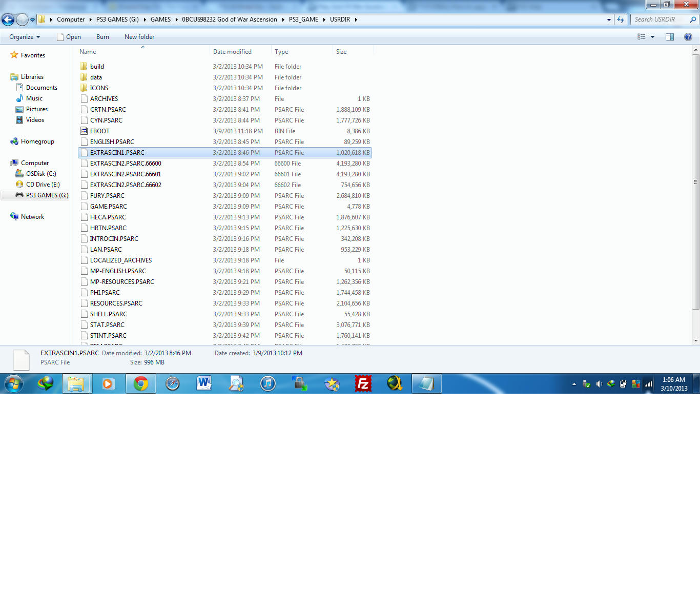The image size is (700, 610).
Task: Click the Burn toolbar button
Action: click(x=102, y=37)
